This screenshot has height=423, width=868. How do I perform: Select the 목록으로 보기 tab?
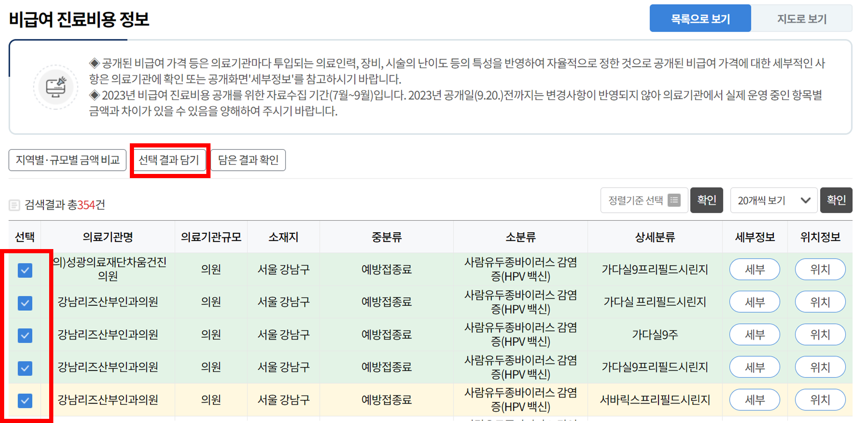click(700, 18)
